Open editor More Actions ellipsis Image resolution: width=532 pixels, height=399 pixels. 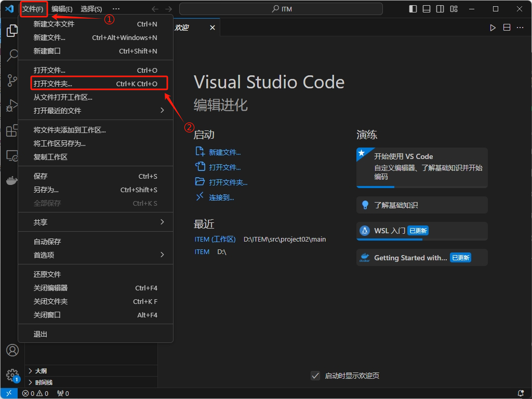(520, 28)
